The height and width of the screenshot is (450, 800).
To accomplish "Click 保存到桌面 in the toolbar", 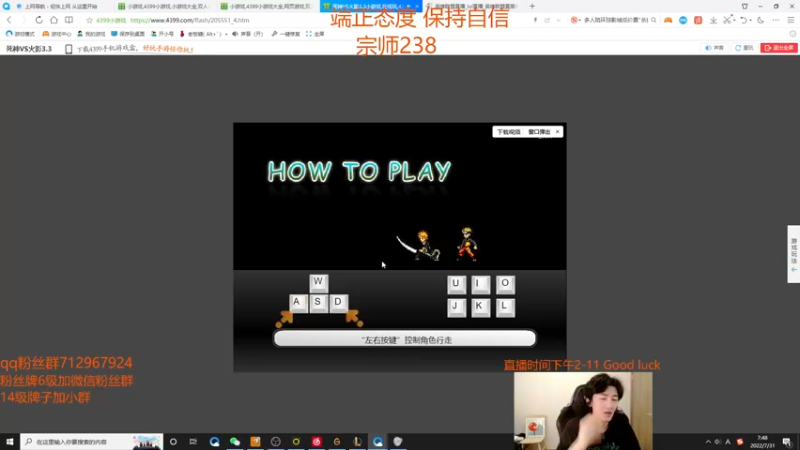I will 128,34.
